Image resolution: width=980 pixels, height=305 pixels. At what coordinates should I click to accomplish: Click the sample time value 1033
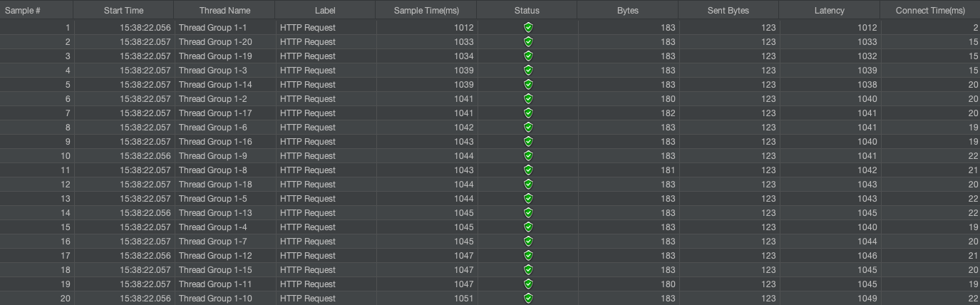click(464, 42)
